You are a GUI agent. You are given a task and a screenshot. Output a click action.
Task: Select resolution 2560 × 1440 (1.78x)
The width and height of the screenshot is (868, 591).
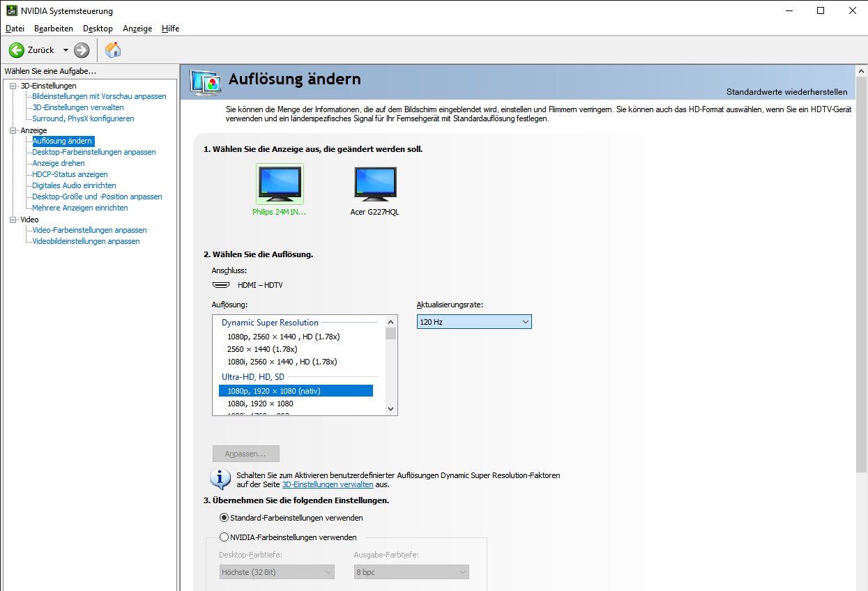pos(262,349)
